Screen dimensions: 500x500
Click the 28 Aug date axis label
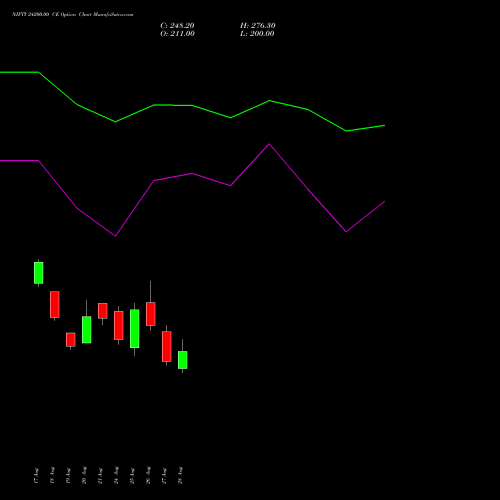[180, 476]
